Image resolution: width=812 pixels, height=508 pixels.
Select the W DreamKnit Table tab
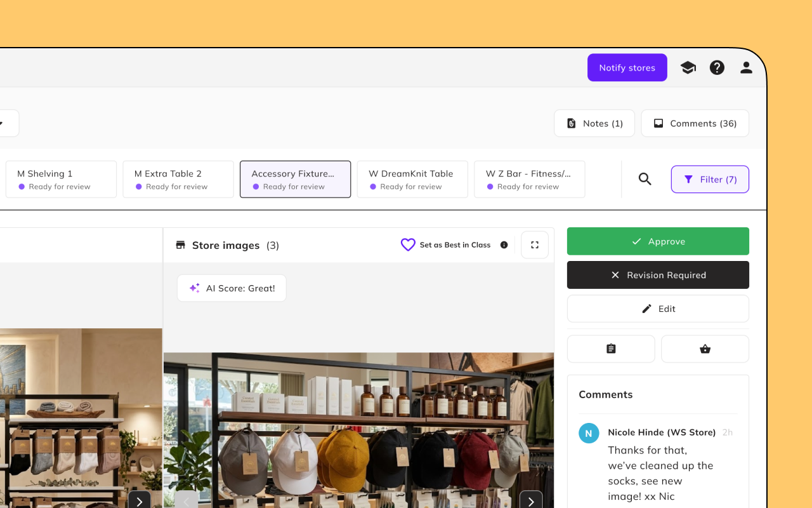[412, 179]
